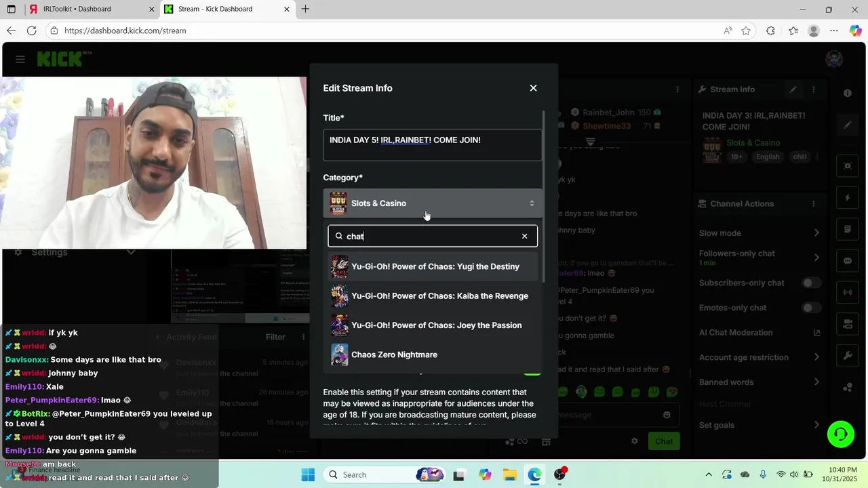
Task: Click the chat bubble icon in right sidebar
Action: click(x=848, y=261)
